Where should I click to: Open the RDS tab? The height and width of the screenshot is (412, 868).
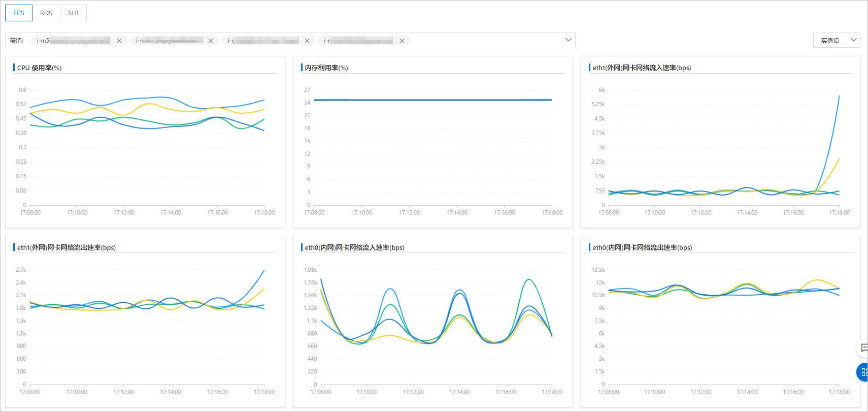tap(46, 13)
